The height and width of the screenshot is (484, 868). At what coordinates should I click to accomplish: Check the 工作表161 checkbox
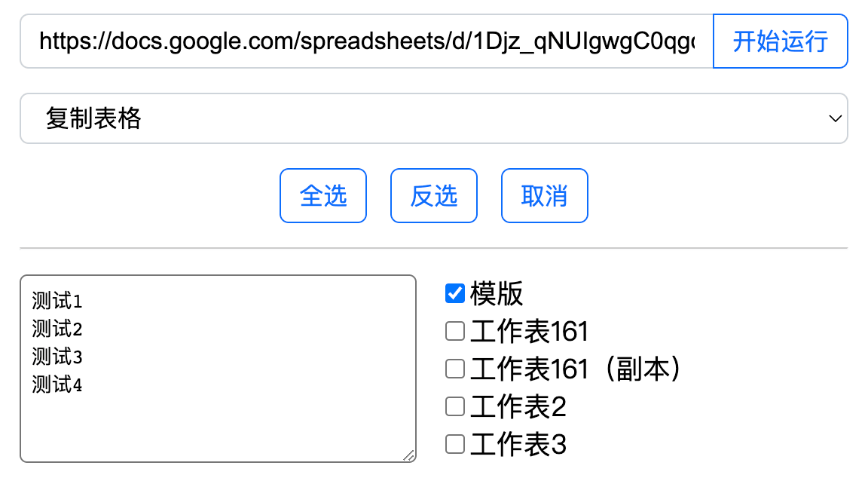(455, 331)
